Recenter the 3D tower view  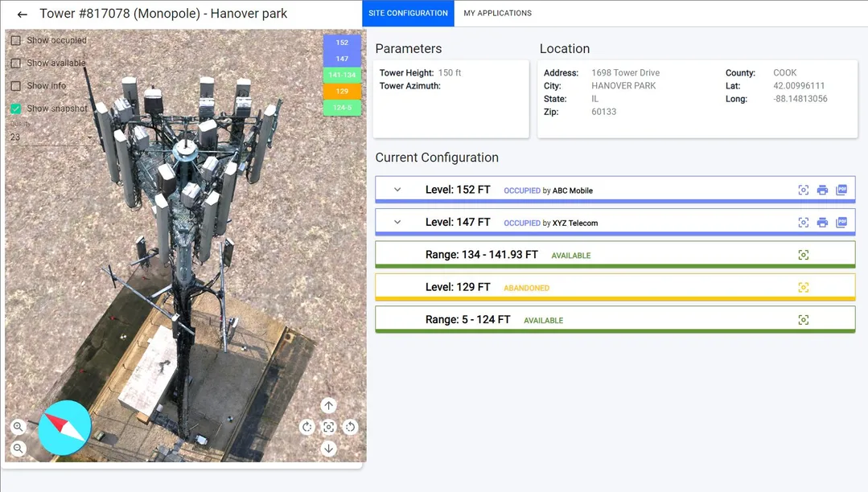point(329,427)
